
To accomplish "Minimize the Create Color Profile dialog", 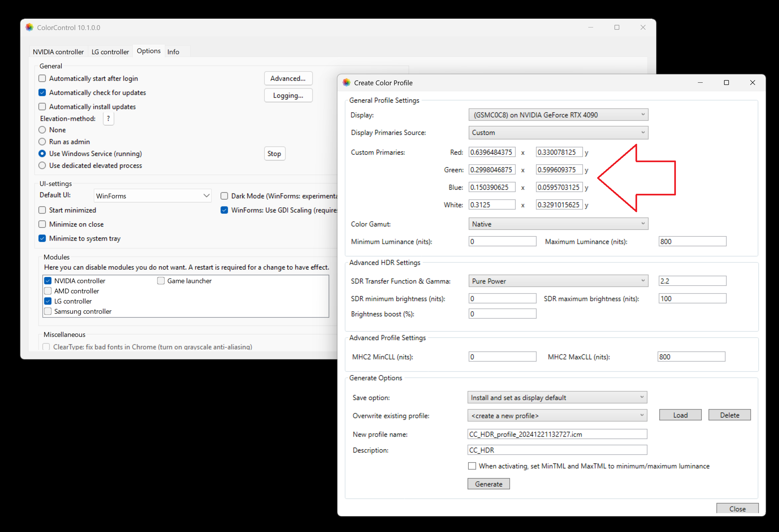I will click(x=700, y=83).
